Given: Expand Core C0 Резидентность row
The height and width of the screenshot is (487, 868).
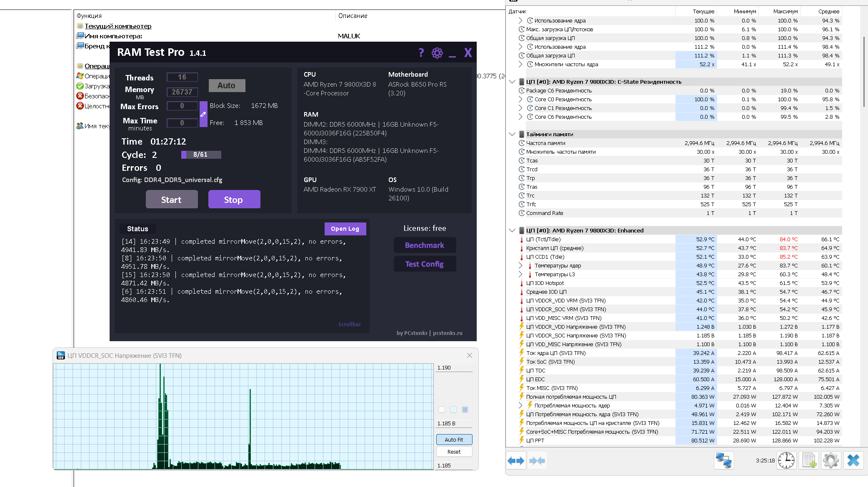Looking at the screenshot, I should tap(520, 99).
